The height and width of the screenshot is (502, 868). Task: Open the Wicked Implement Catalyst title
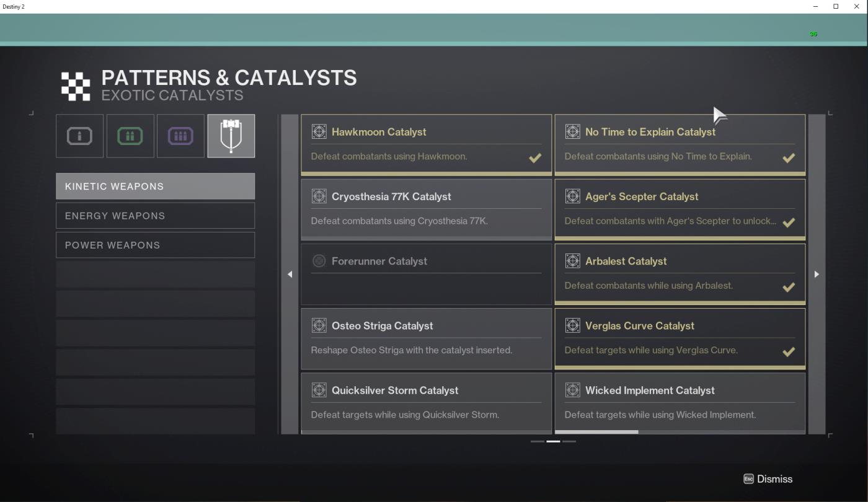pos(650,390)
